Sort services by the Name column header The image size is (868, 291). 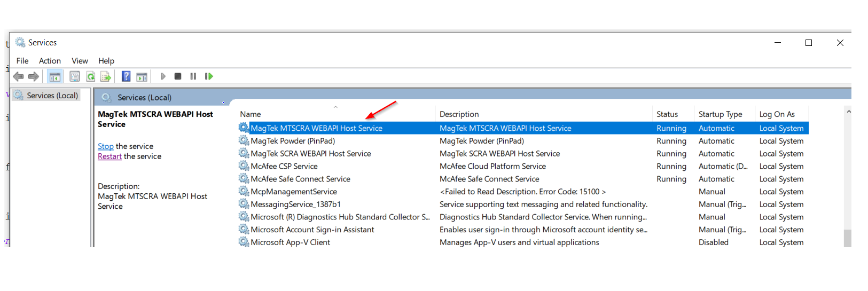click(251, 114)
